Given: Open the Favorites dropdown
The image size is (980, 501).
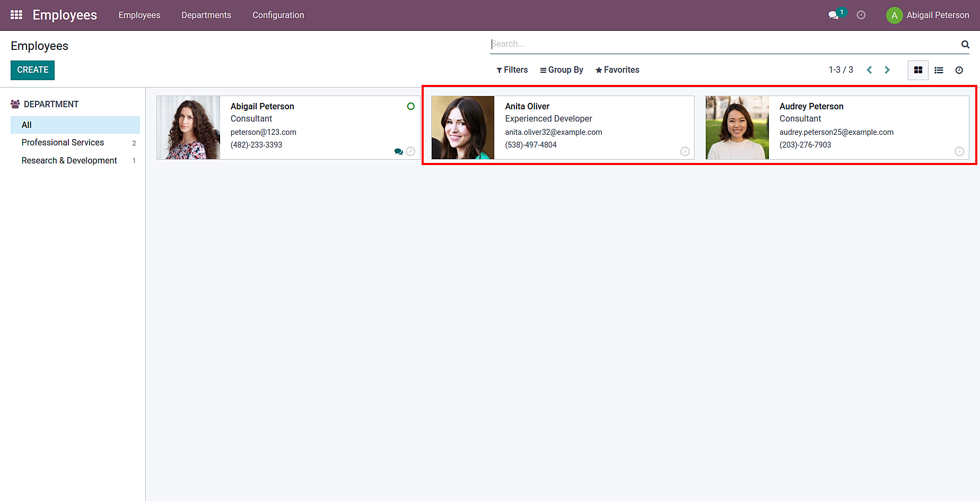Looking at the screenshot, I should (x=617, y=70).
